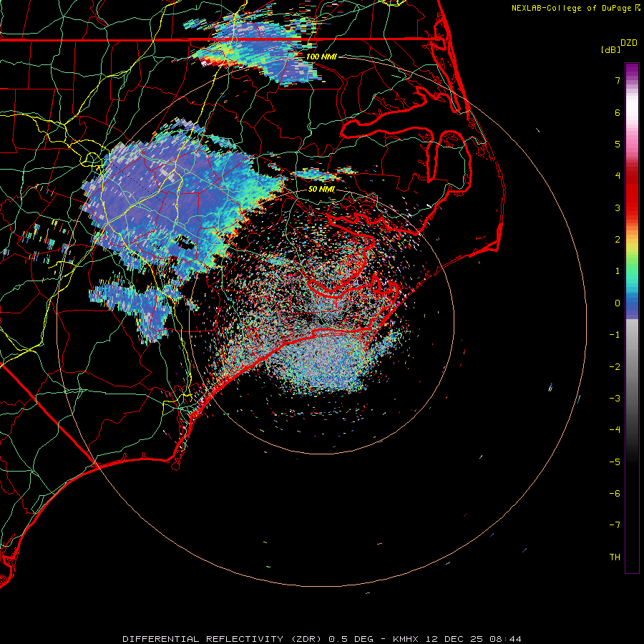Click the '12 DEC 25' date text
This screenshot has width=644, height=644.
[454, 639]
